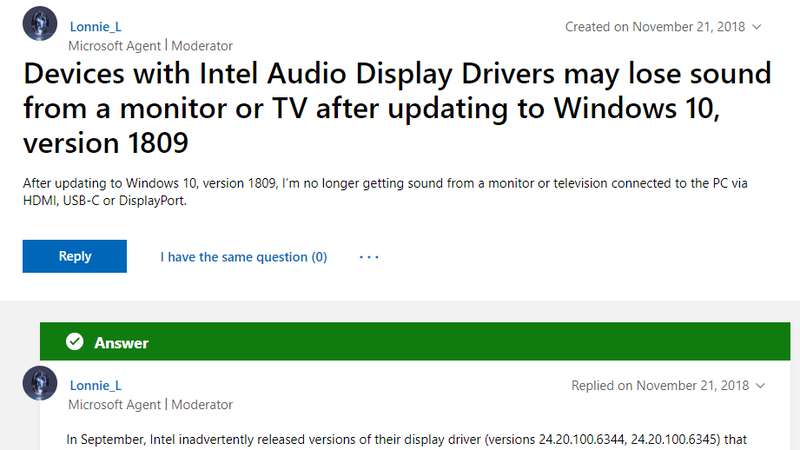
Task: Open Lonnie_L profile link in the answer section
Action: click(x=98, y=385)
